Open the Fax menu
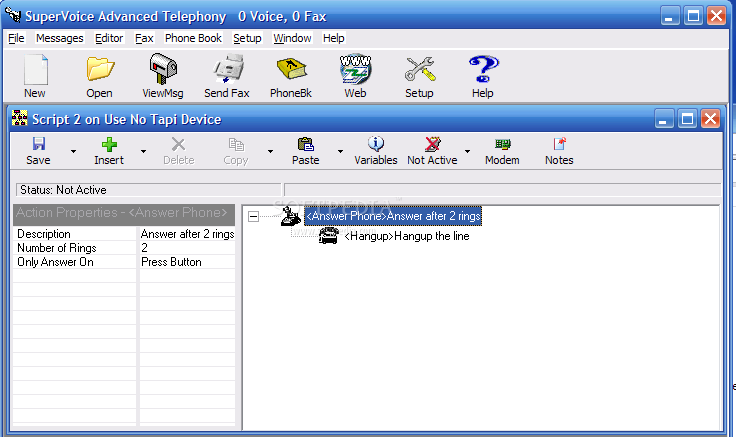 click(x=144, y=38)
